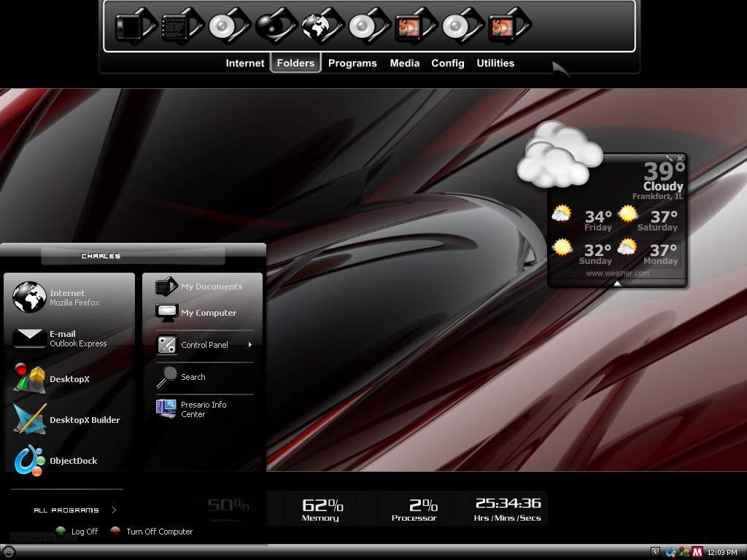Click the globe icon in top dock
Image resolution: width=747 pixels, height=560 pixels.
pyautogui.click(x=320, y=26)
